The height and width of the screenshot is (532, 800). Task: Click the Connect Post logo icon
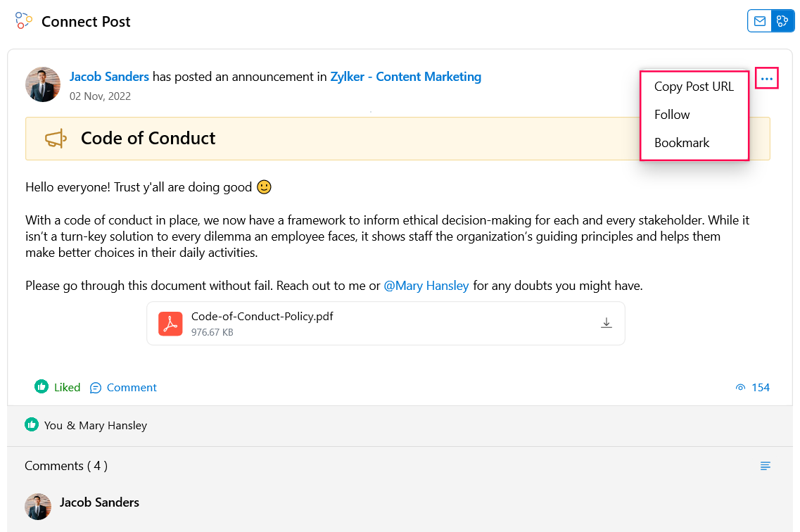(x=23, y=21)
